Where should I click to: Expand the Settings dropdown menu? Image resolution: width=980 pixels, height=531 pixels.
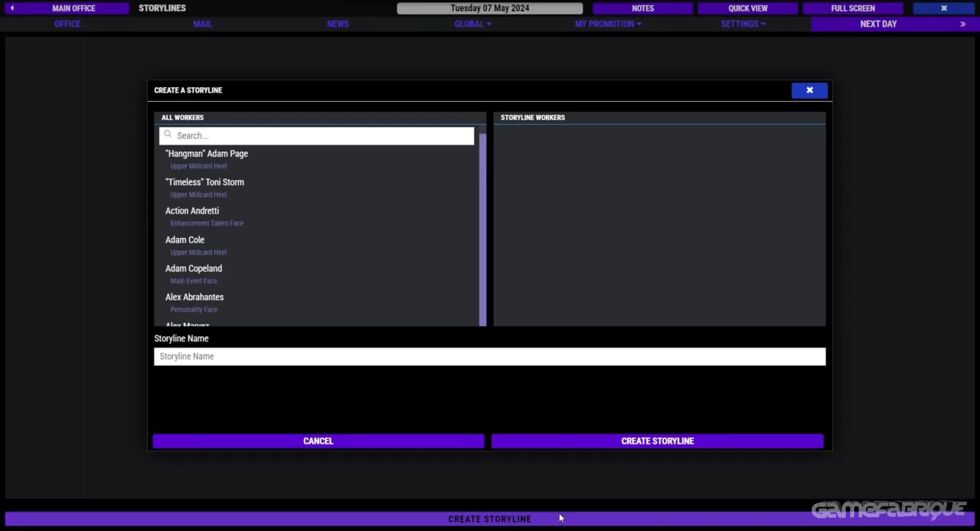(742, 24)
